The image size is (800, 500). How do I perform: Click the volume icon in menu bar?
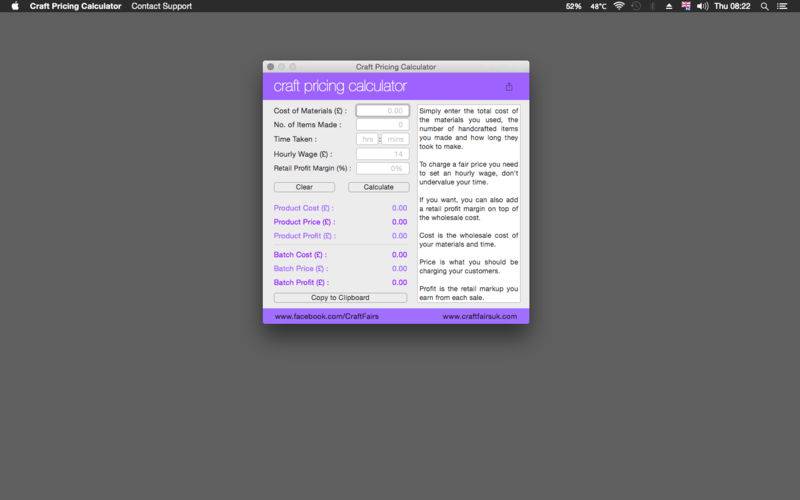[x=702, y=6]
